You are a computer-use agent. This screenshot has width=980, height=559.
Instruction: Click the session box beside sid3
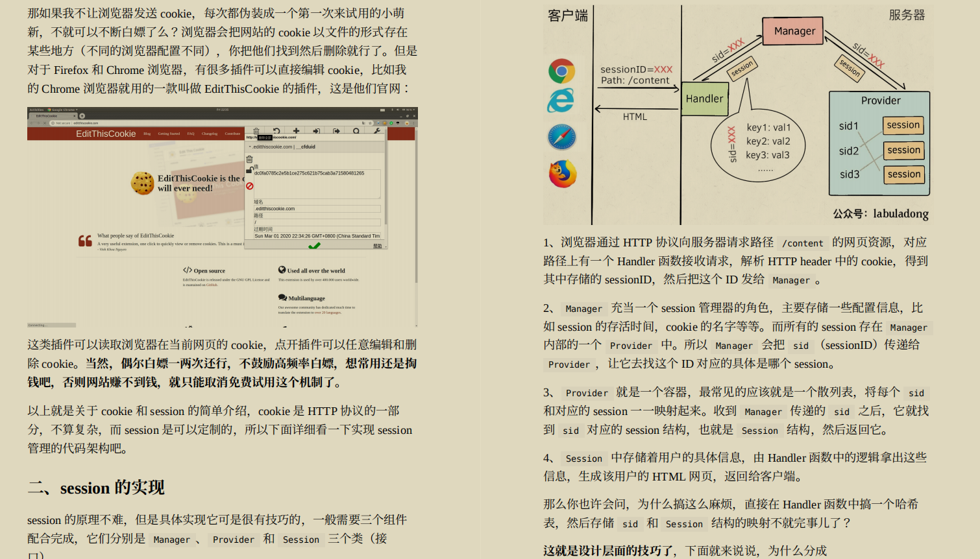click(903, 174)
